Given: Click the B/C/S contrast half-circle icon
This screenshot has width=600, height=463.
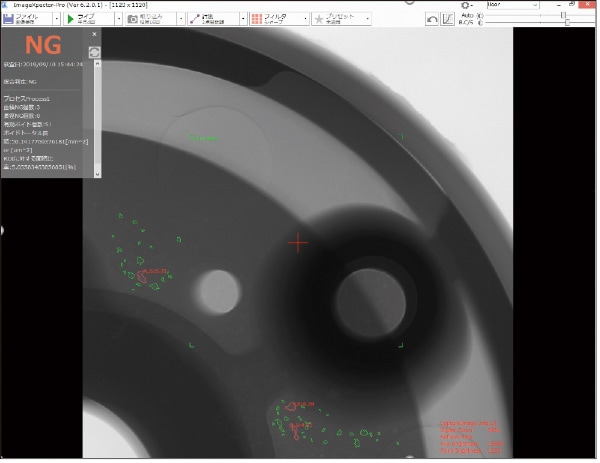Looking at the screenshot, I should point(480,23).
